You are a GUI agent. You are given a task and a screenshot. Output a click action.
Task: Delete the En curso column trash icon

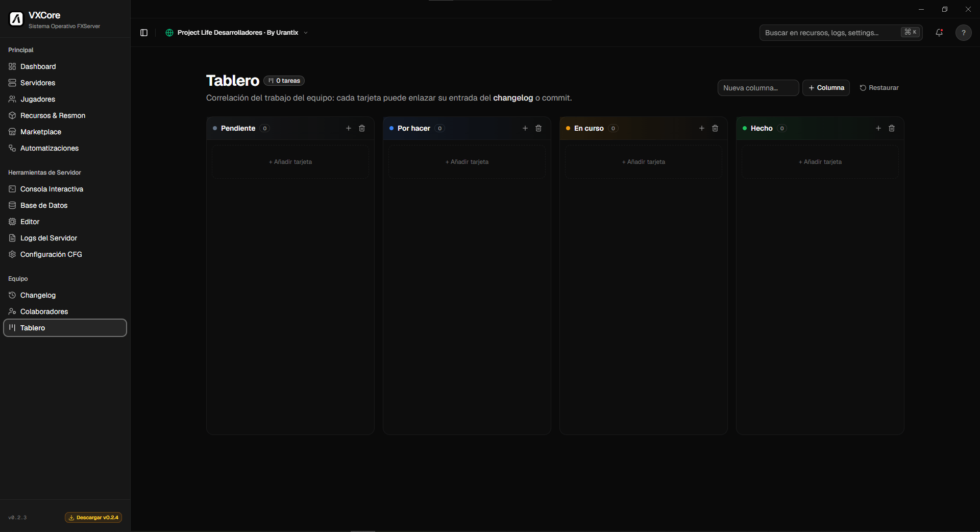coord(715,128)
